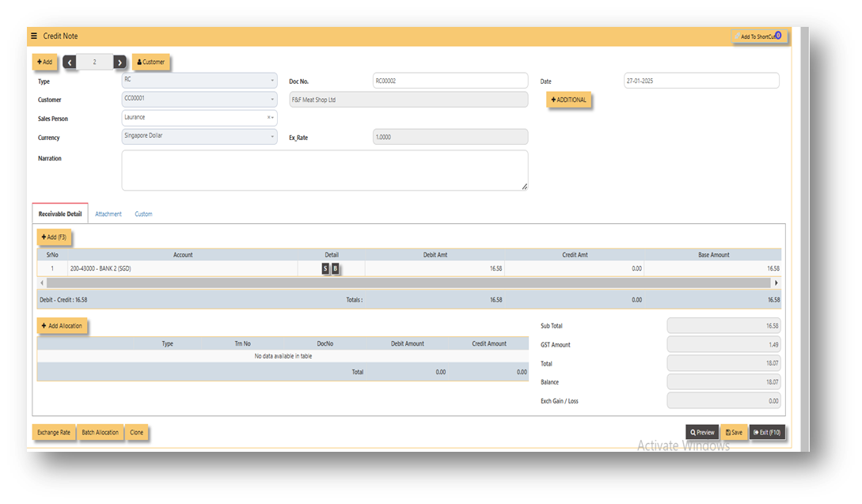Go to next record arrow
Screen dimensions: 862x504
coord(120,62)
